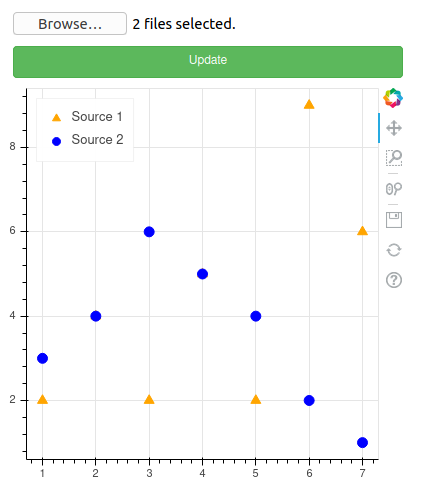This screenshot has width=446, height=480.
Task: Click the Bokeh logo icon
Action: (393, 98)
